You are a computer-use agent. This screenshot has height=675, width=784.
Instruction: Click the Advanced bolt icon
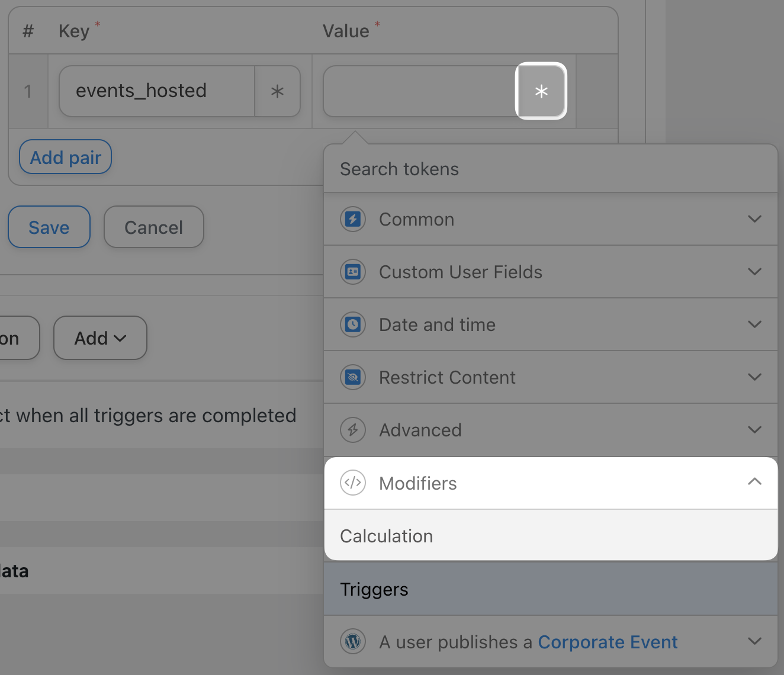point(353,430)
